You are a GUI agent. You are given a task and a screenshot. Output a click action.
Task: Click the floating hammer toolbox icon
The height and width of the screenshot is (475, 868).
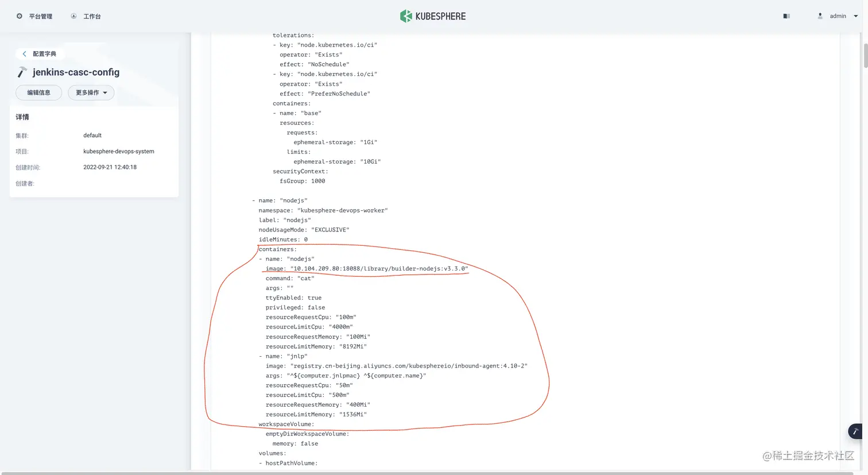click(855, 431)
